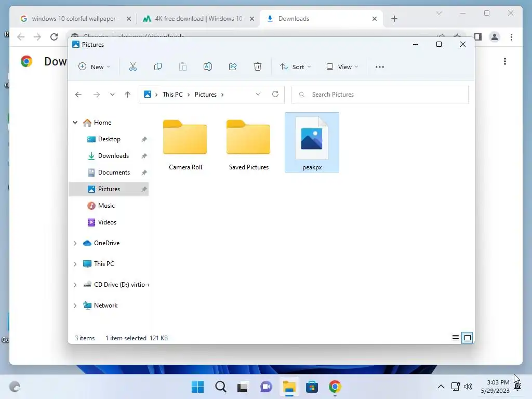Viewport: 532px width, 399px height.
Task: Select the Saved Pictures folder
Action: coord(248,143)
